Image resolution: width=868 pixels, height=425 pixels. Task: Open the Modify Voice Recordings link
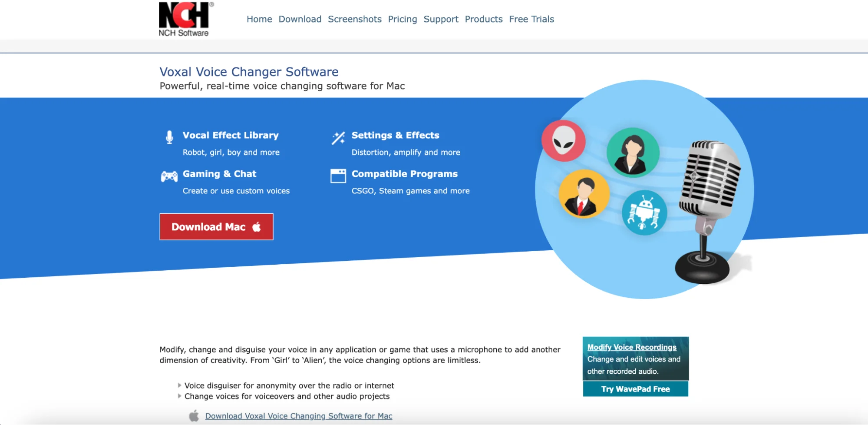(632, 347)
